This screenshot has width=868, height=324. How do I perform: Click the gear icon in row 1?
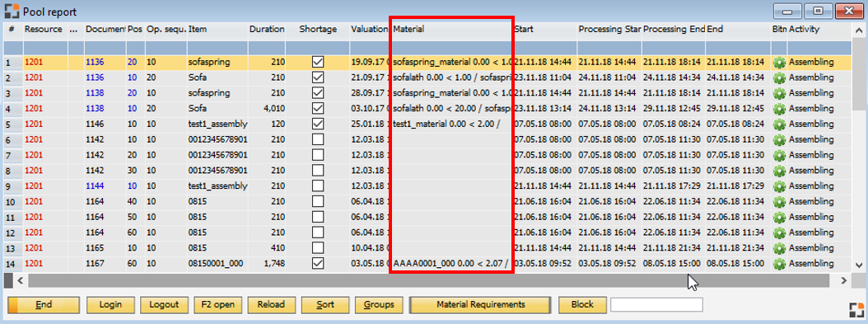[779, 63]
